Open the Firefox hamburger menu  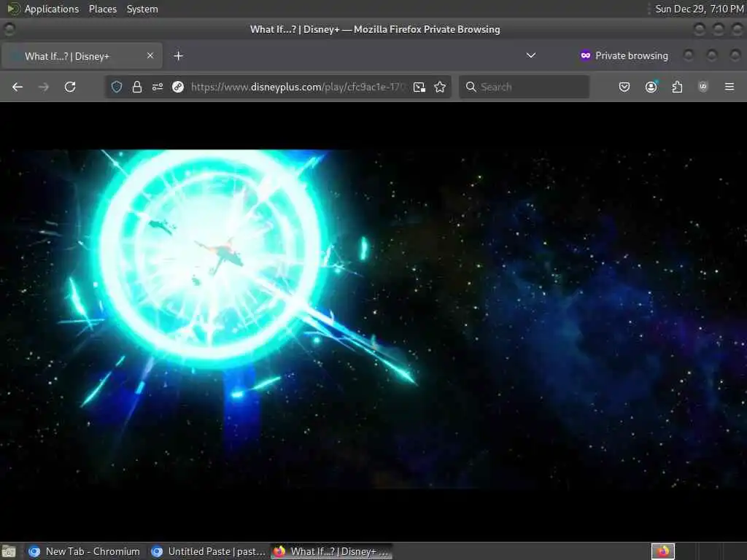click(x=729, y=87)
